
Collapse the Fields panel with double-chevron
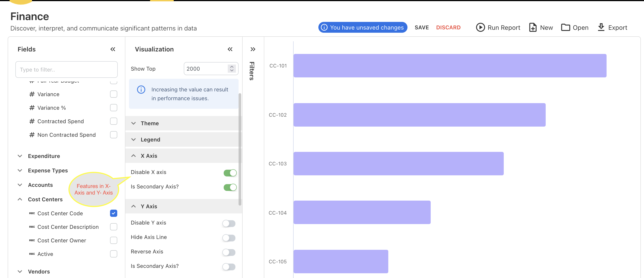click(113, 49)
